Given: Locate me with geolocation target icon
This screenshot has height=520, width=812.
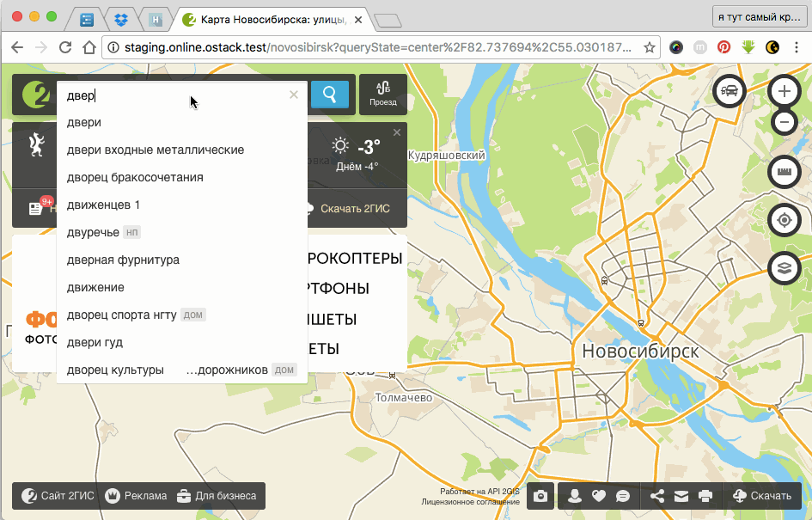Looking at the screenshot, I should tap(784, 220).
